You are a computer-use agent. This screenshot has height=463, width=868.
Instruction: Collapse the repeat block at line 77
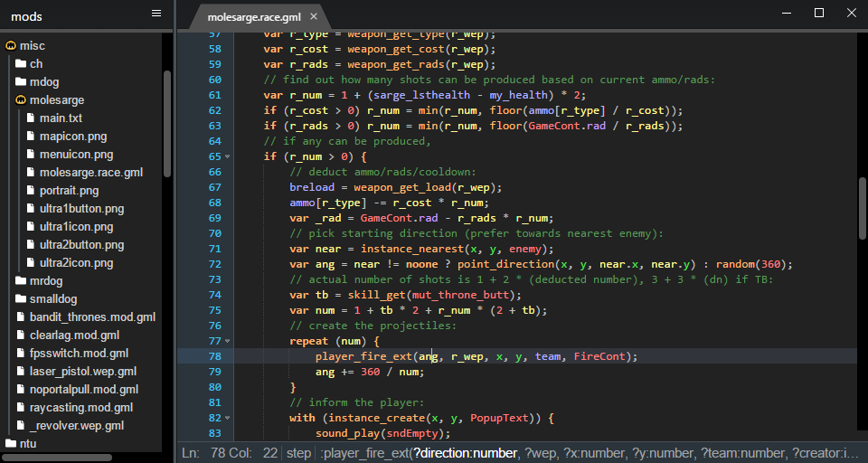[x=227, y=342]
